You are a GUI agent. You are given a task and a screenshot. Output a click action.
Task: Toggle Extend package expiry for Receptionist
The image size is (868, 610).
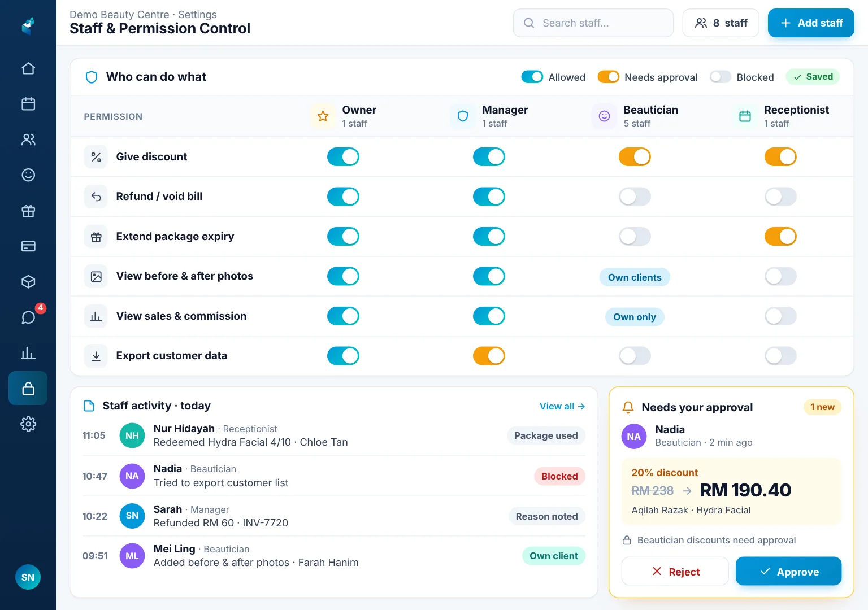pos(780,237)
